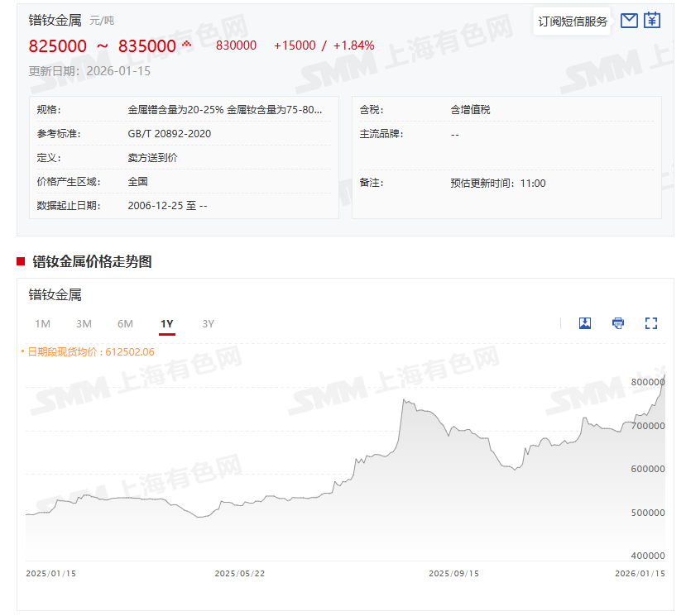Click the 2025/05/22 date on chart axis
The height and width of the screenshot is (616, 686).
(240, 574)
